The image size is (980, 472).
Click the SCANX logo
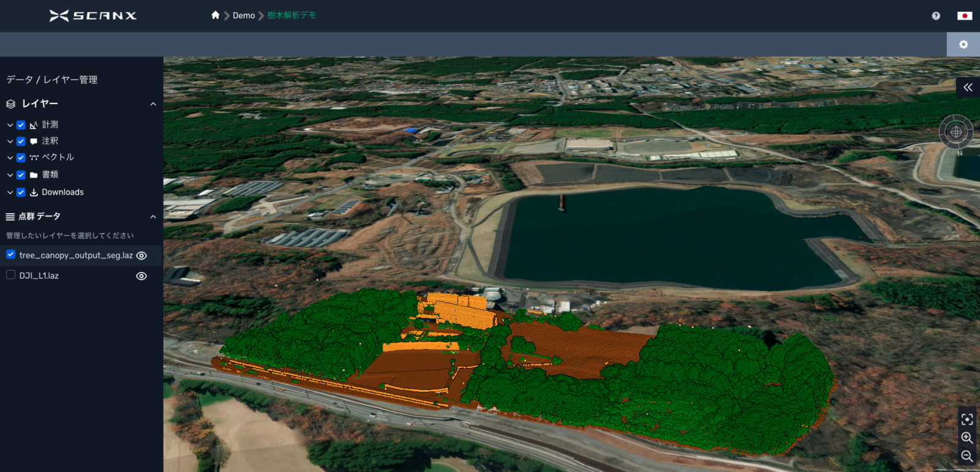[x=93, y=15]
